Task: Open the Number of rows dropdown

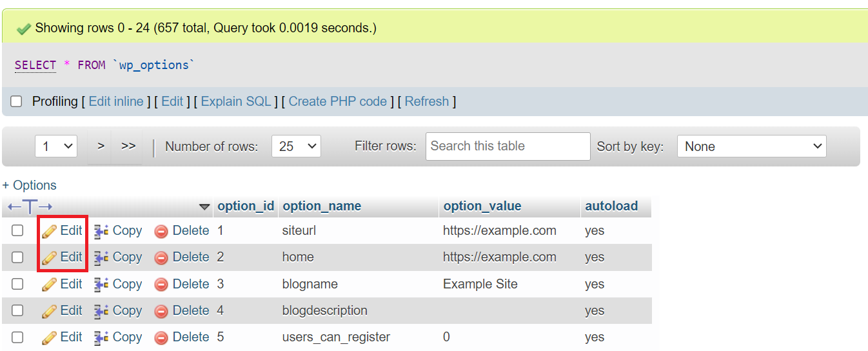Action: click(x=296, y=146)
